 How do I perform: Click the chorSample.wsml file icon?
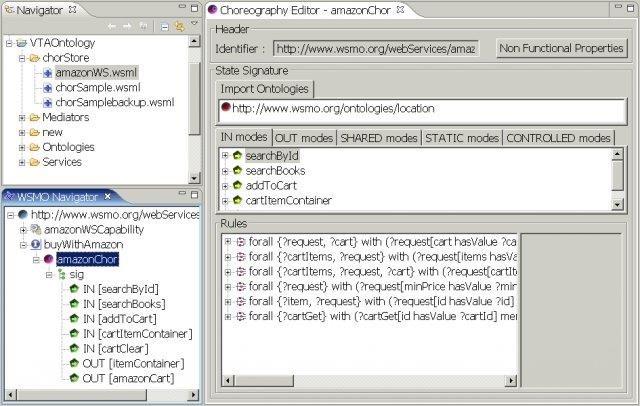pos(47,88)
